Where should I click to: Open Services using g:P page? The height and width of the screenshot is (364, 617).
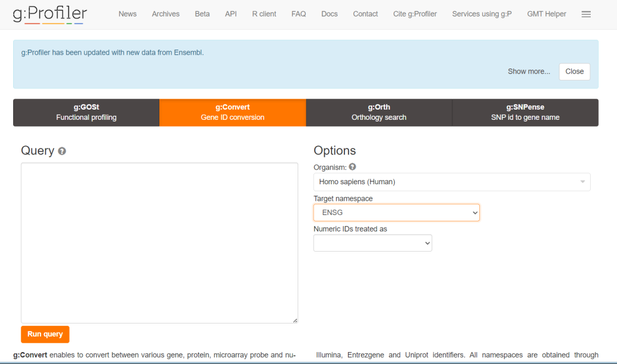(x=482, y=14)
